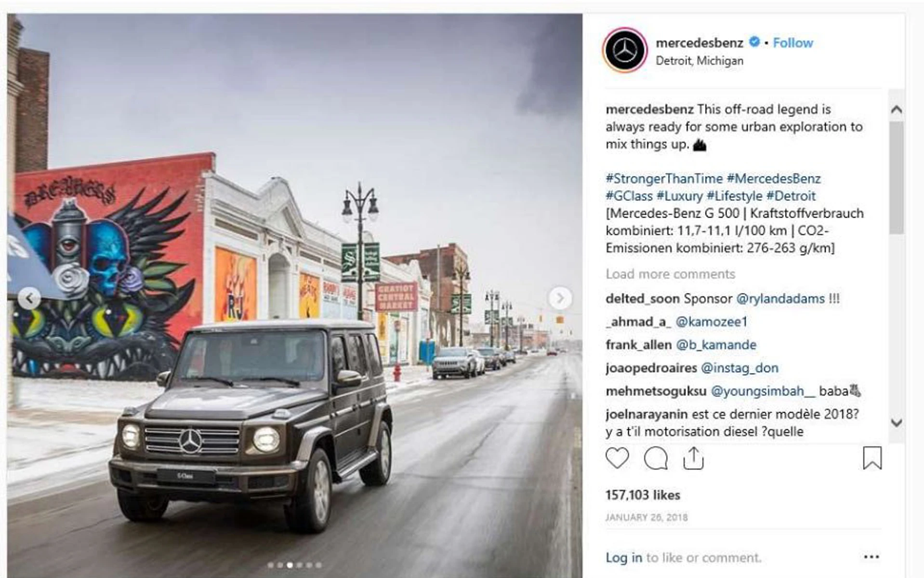Save post with bookmark icon
The width and height of the screenshot is (924, 578).
(872, 458)
